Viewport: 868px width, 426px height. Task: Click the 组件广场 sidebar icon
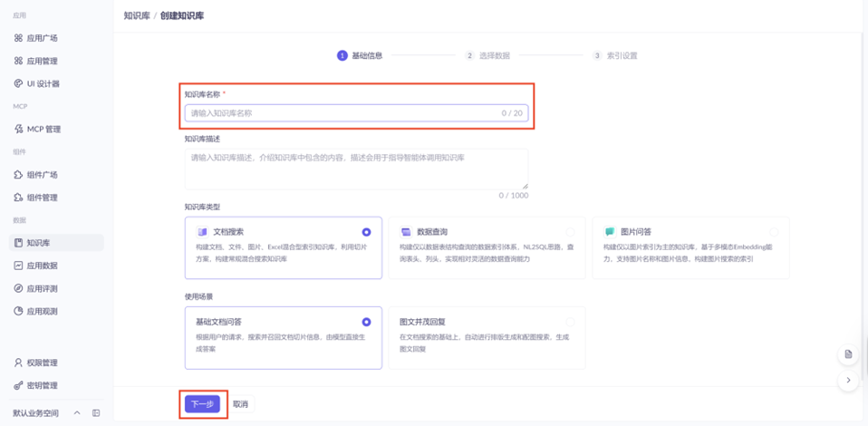18,175
